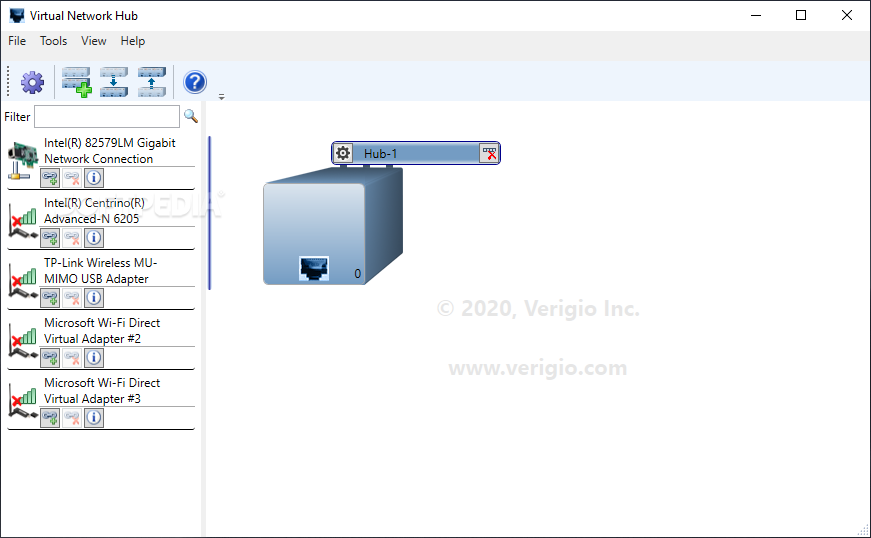Add a new hub with the toolbar icon

click(x=76, y=82)
